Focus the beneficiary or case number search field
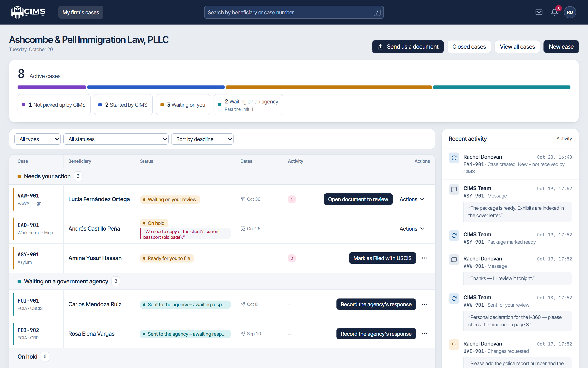This screenshot has width=588, height=368. tap(294, 12)
